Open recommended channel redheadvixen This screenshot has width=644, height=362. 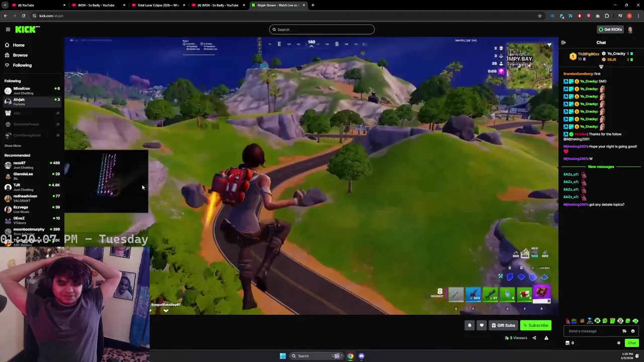pos(32,198)
